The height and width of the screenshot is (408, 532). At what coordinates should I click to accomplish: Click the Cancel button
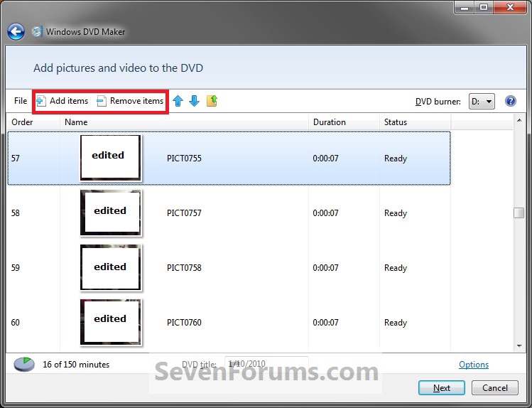pos(494,387)
